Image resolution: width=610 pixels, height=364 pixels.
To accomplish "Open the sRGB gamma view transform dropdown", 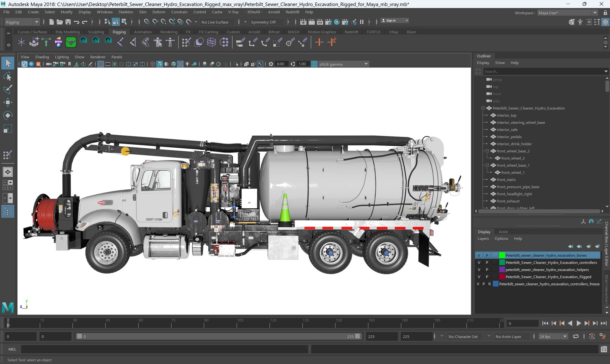I will 343,64.
